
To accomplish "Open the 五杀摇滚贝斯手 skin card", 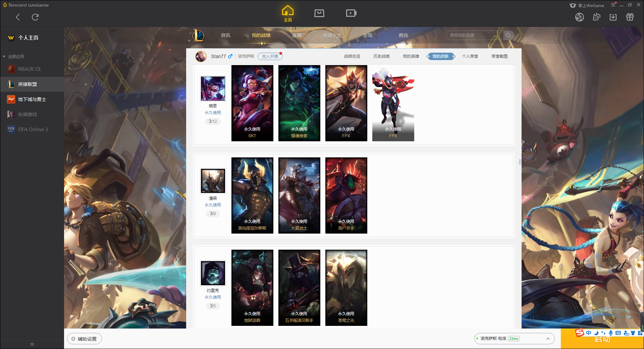I will (x=299, y=288).
